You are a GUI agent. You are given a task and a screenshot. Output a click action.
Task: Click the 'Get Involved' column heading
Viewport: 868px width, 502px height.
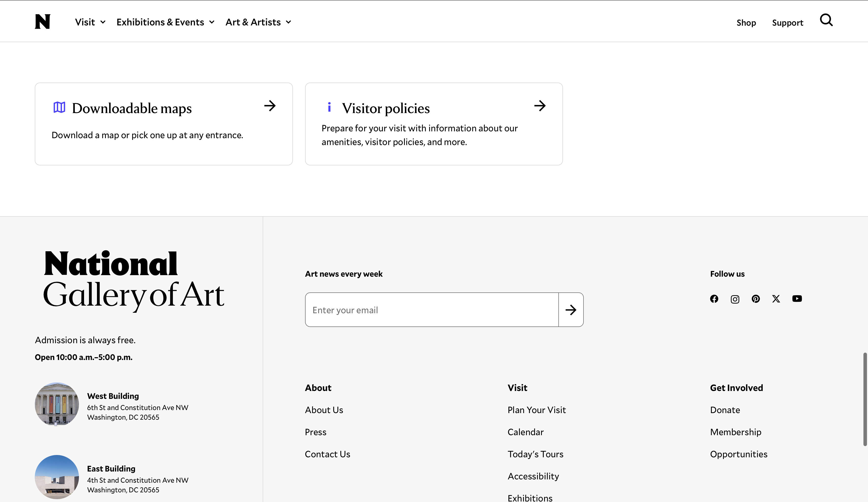pyautogui.click(x=737, y=388)
